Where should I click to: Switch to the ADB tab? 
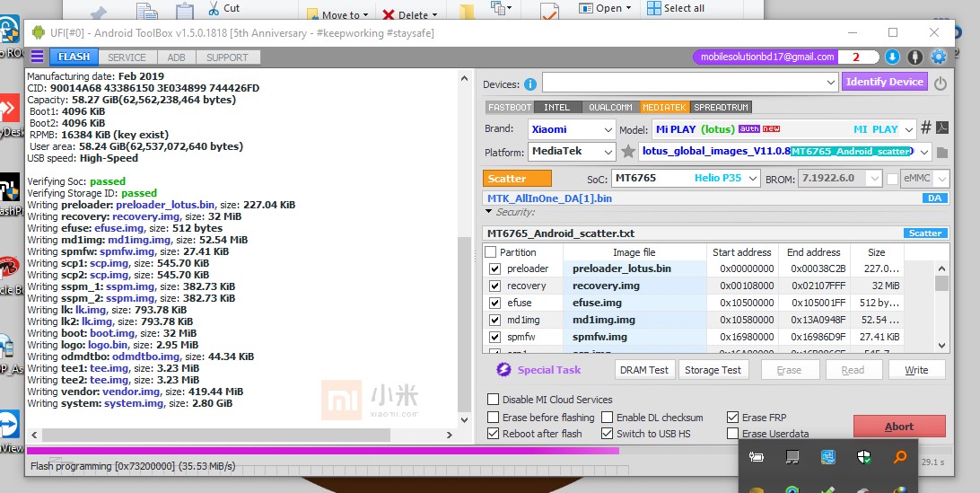(x=176, y=57)
